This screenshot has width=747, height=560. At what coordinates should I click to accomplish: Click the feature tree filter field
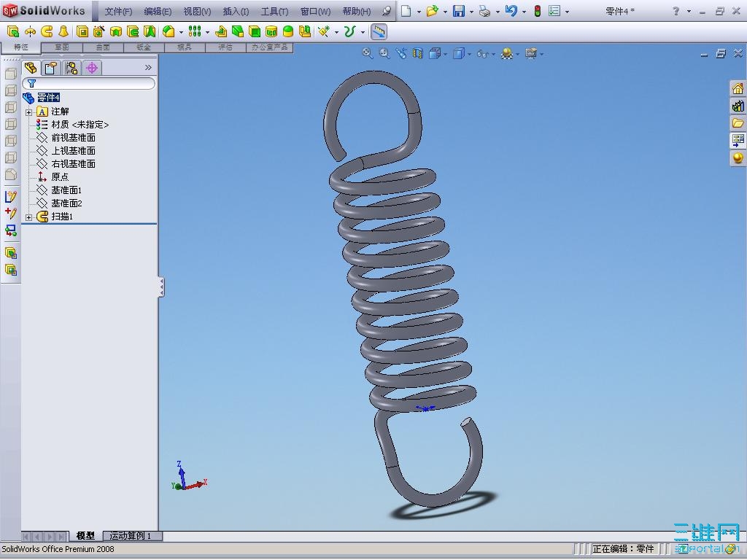(88, 83)
